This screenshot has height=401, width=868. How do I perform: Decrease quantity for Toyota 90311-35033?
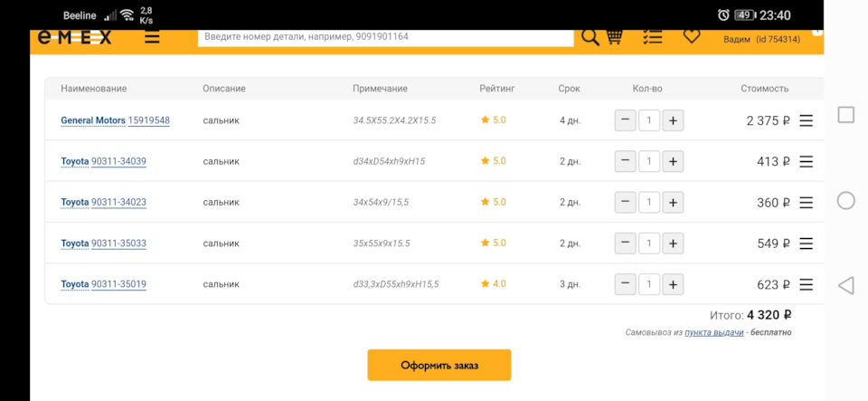tap(625, 243)
